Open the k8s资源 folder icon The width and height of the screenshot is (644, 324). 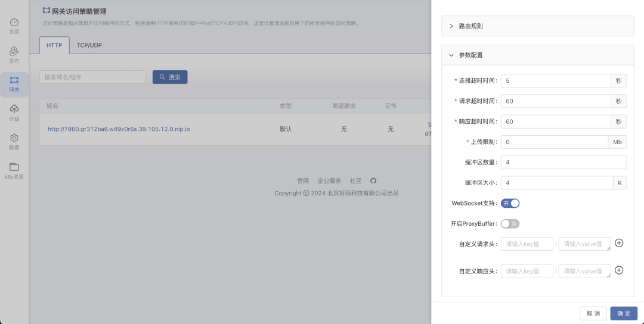click(14, 167)
